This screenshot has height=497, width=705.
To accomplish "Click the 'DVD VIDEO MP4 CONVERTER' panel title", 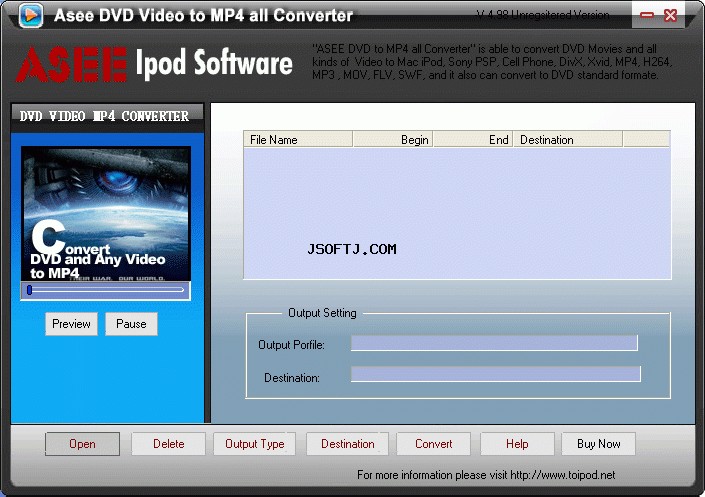I will click(104, 116).
